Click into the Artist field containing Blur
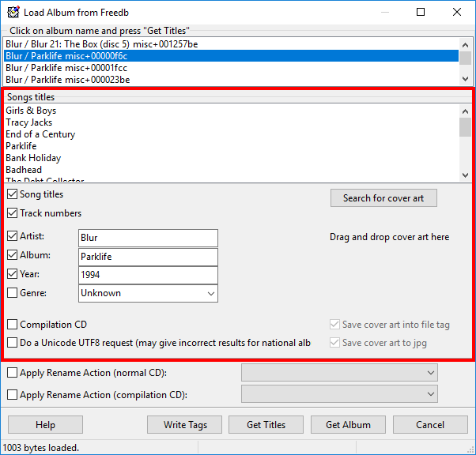Screen dimensions: 476x455 pos(148,238)
